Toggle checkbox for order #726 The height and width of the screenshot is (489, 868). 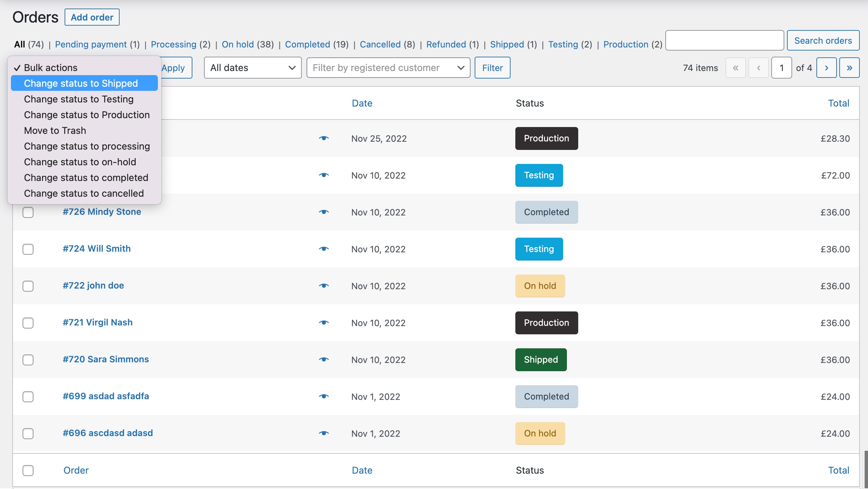click(28, 212)
